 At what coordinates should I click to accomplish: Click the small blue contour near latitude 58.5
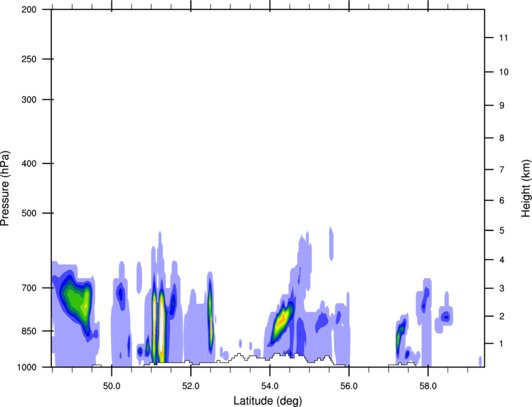coord(446,317)
